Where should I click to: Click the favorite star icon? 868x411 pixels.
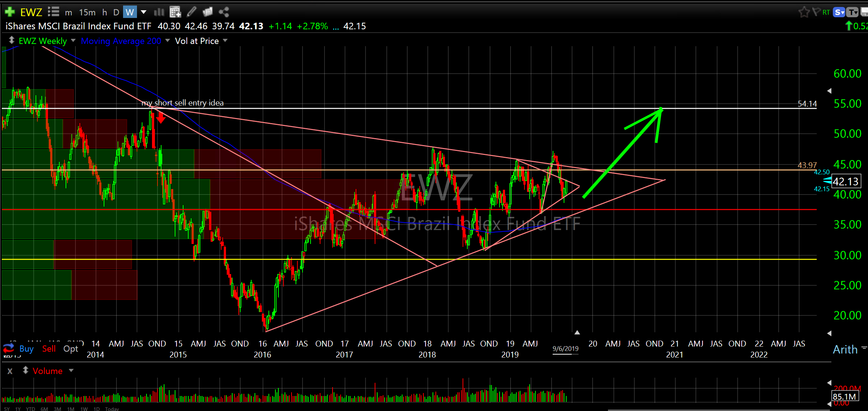pyautogui.click(x=804, y=12)
